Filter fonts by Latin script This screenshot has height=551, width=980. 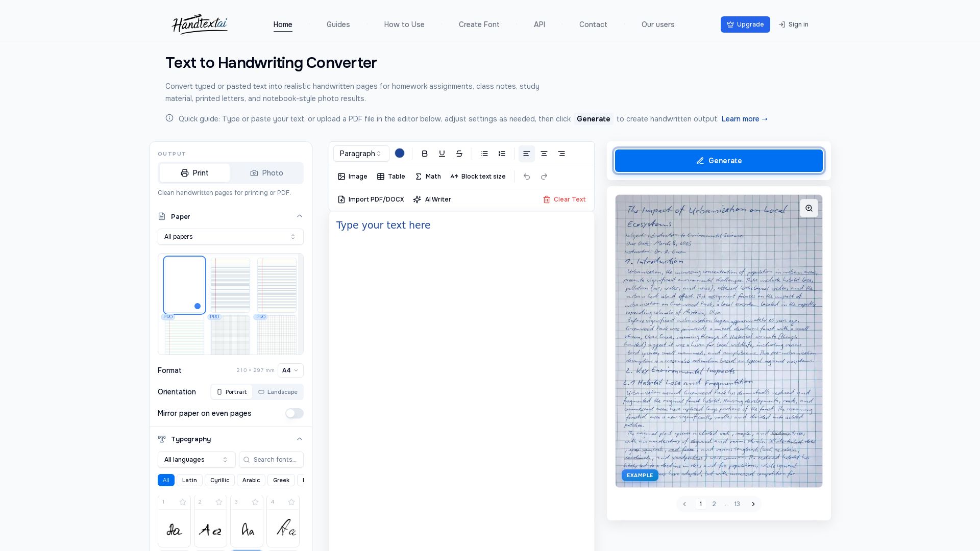pyautogui.click(x=189, y=480)
